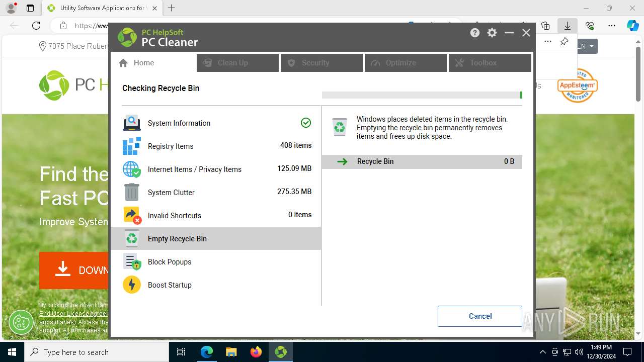Screen dimensions: 644x362
Task: Open Edge Browser essentials icon
Action: pos(590,26)
